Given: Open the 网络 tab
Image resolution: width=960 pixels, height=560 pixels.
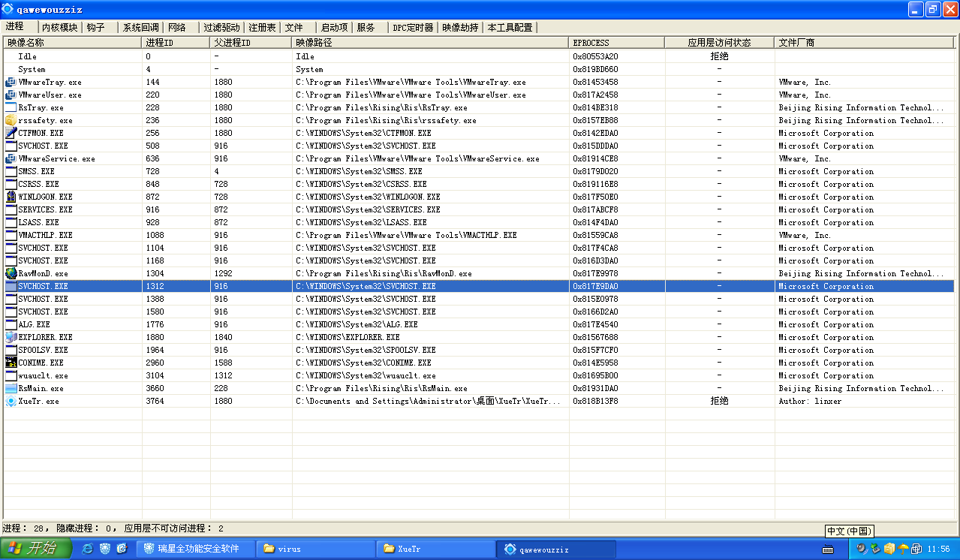Looking at the screenshot, I should 181,28.
